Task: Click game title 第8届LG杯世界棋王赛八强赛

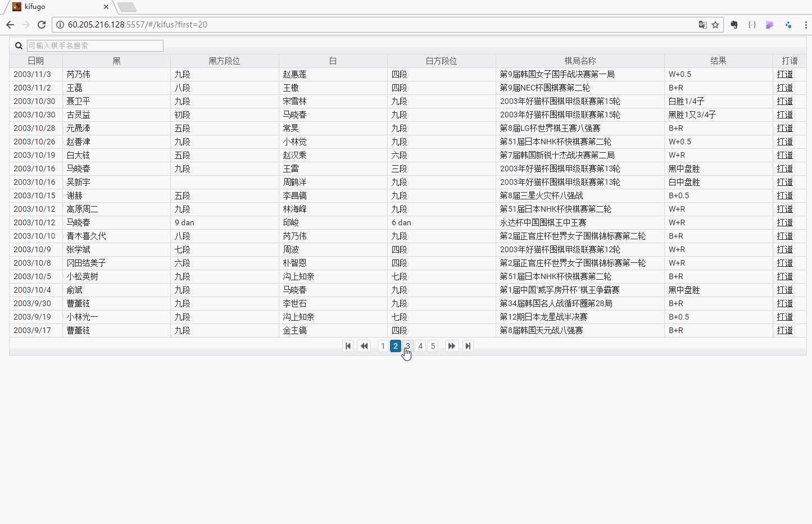Action: point(550,128)
